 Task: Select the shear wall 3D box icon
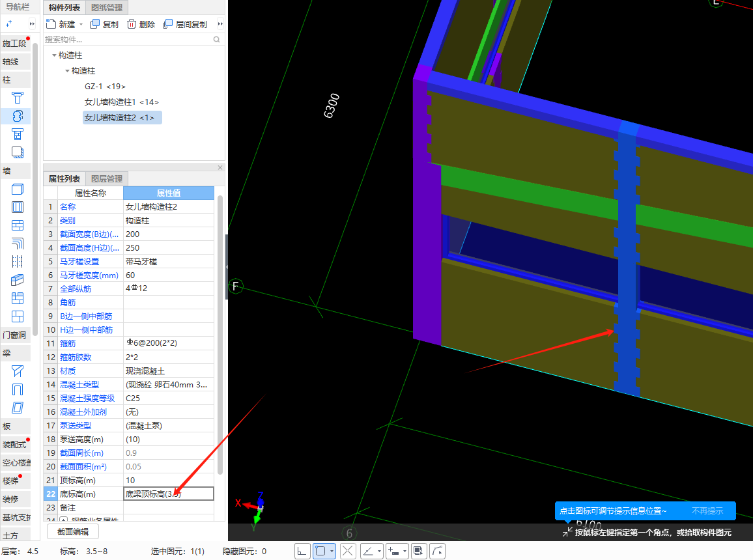[x=18, y=189]
